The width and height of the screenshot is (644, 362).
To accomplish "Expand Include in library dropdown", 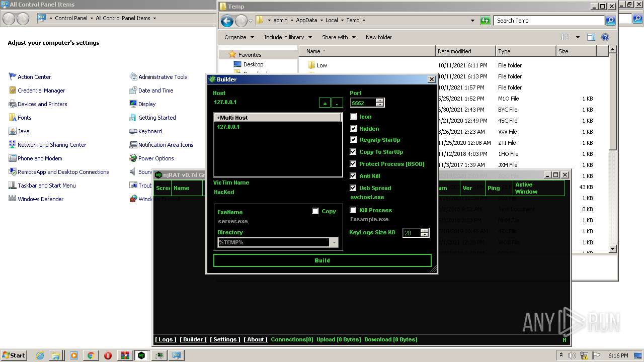I will coord(288,37).
